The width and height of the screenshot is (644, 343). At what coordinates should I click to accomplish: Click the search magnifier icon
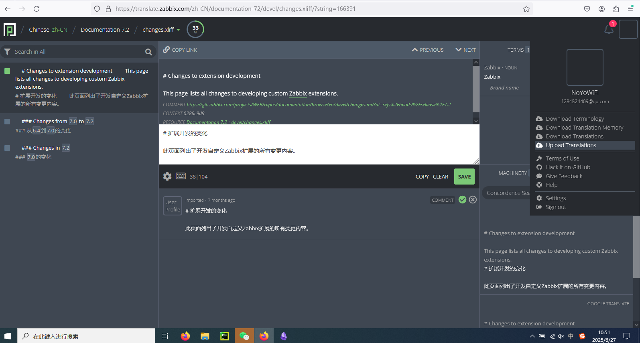(148, 52)
